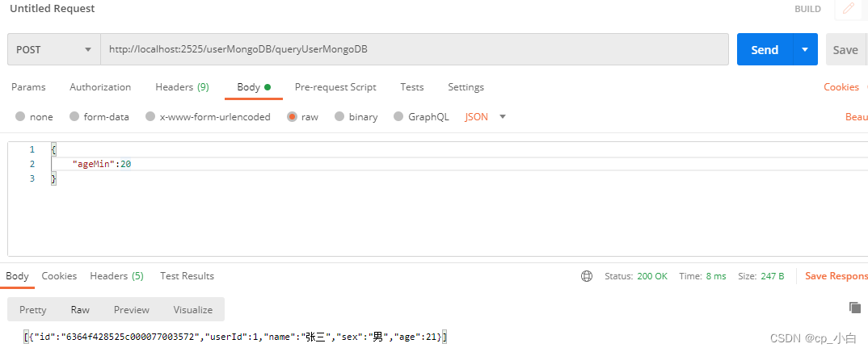Select the response Body tab
This screenshot has width=868, height=352.
click(17, 276)
